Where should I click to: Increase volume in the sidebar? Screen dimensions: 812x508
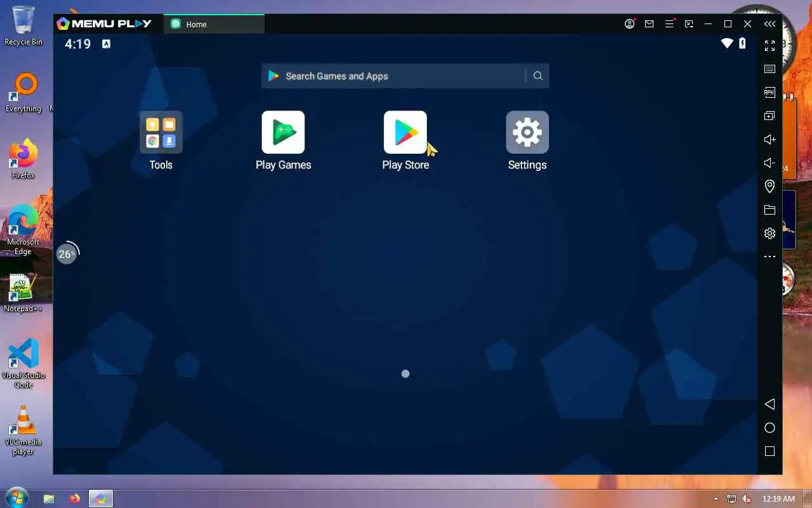(769, 139)
